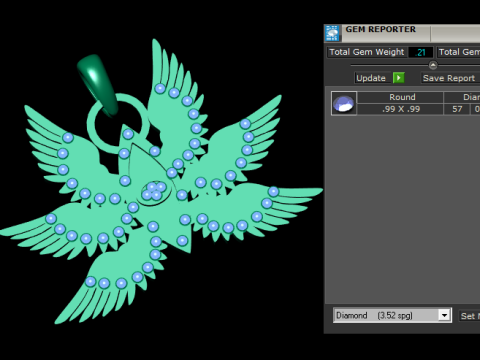Click the Gem Reporter panel icon
The width and height of the screenshot is (480, 360).
point(332,33)
